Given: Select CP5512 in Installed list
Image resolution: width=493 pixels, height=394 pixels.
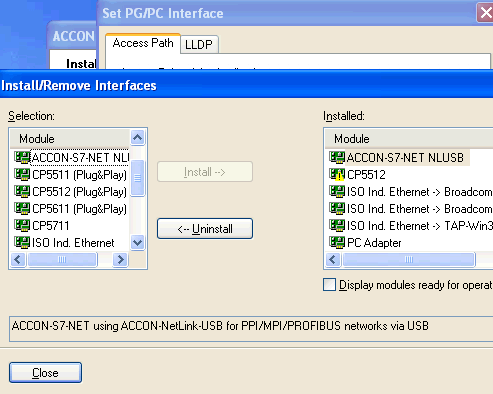Looking at the screenshot, I should (x=366, y=175).
